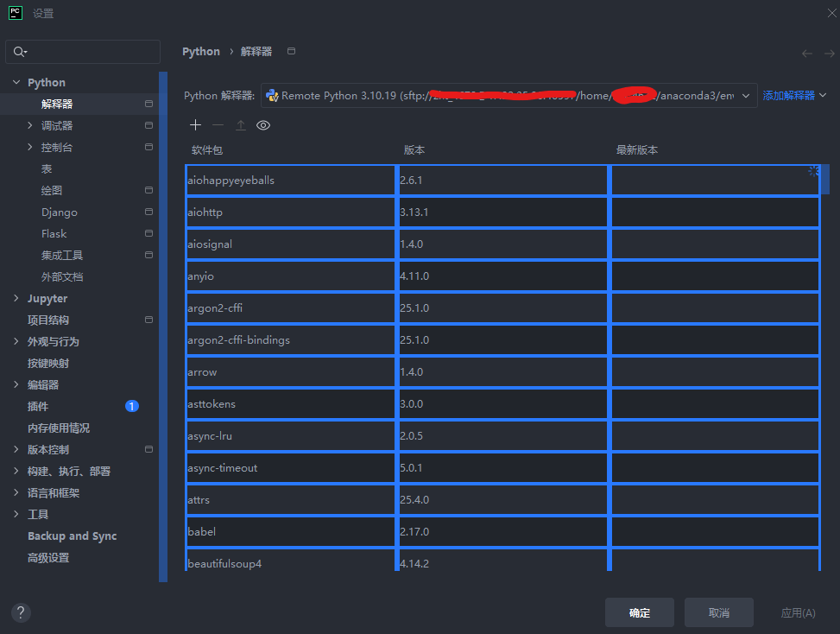Click project icon on 绘图 sidebar row

tap(149, 190)
